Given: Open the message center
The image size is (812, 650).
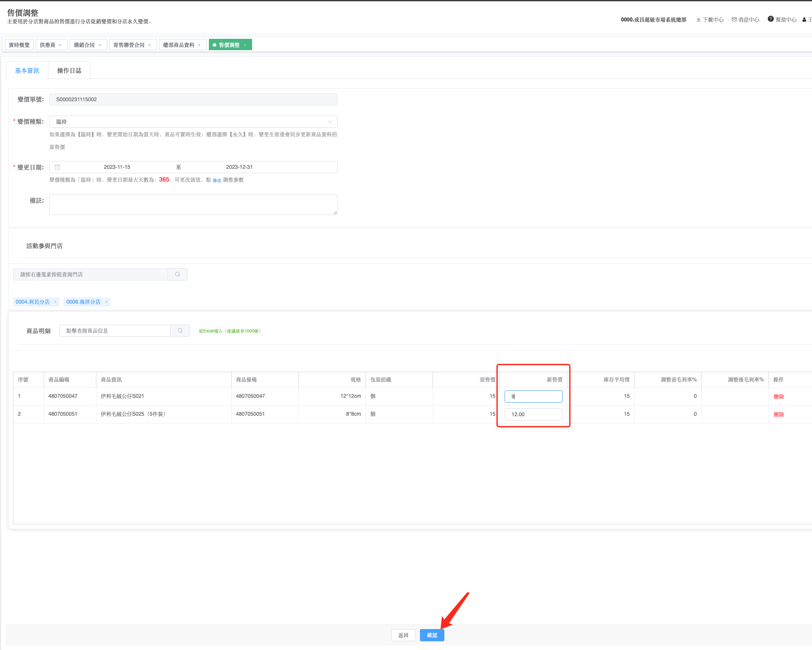Looking at the screenshot, I should (x=745, y=20).
